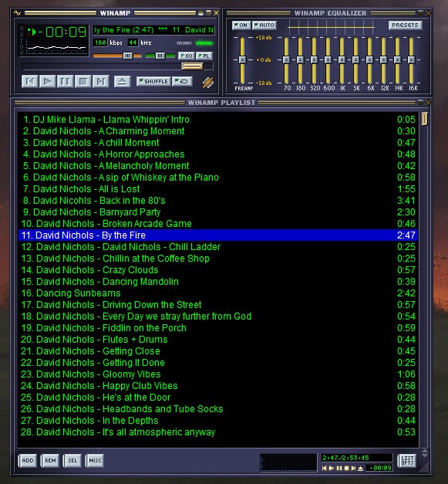
Task: Click the 1K equalizer band slider
Action: pyautogui.click(x=342, y=59)
